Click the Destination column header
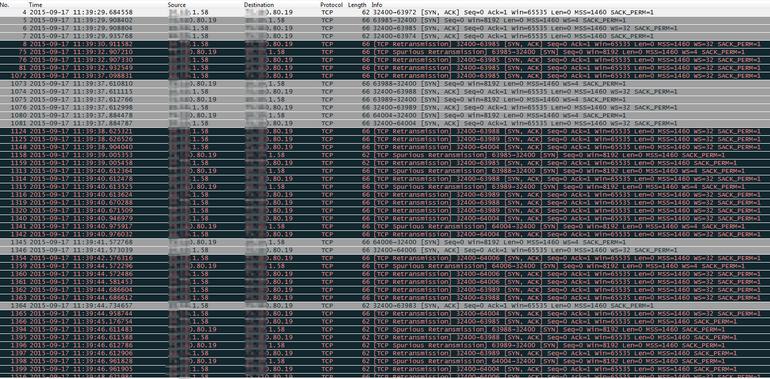This screenshot has width=770, height=379. (x=259, y=4)
